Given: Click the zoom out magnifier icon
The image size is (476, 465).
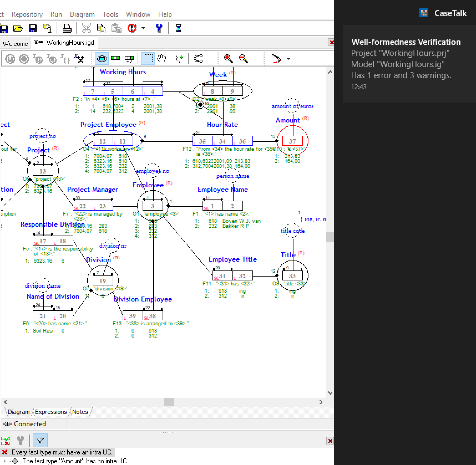Looking at the screenshot, I should [x=243, y=58].
